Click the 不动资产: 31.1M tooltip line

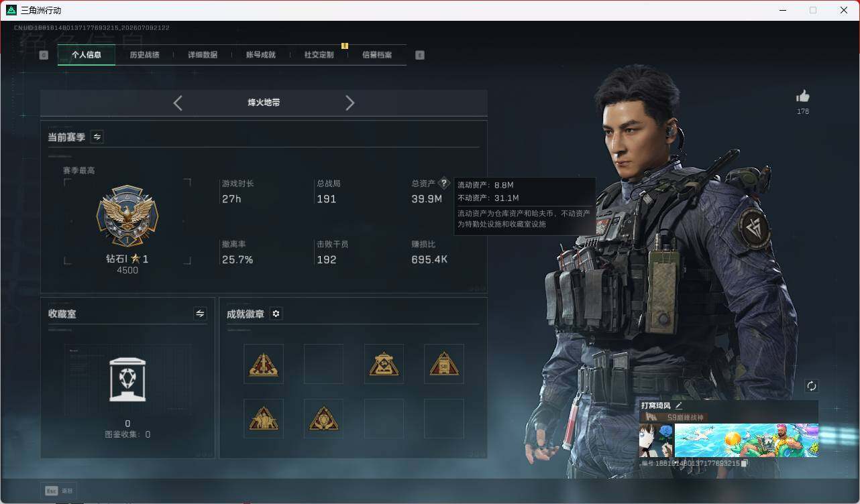(x=488, y=198)
